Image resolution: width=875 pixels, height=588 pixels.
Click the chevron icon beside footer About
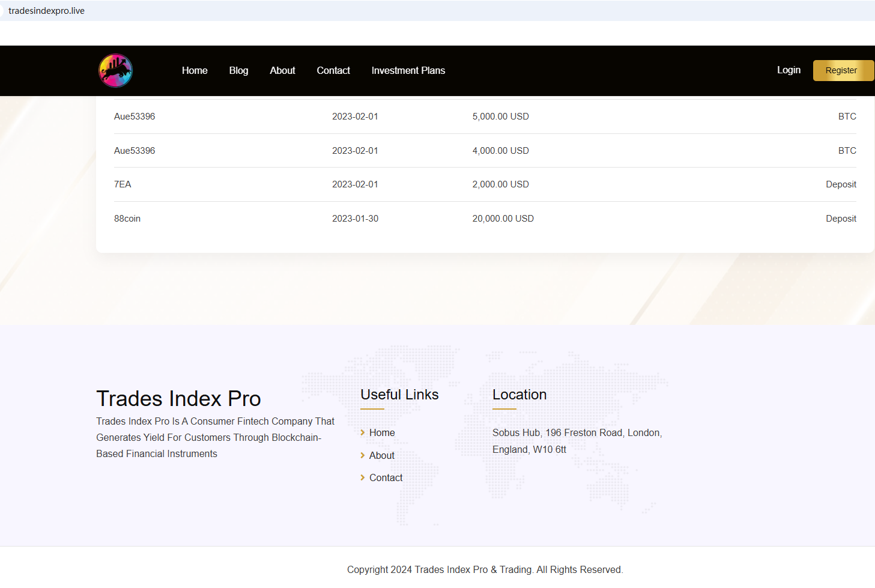tap(363, 456)
